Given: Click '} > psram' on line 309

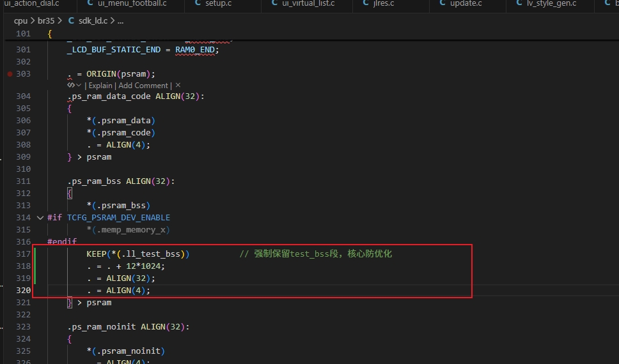Looking at the screenshot, I should (90, 157).
